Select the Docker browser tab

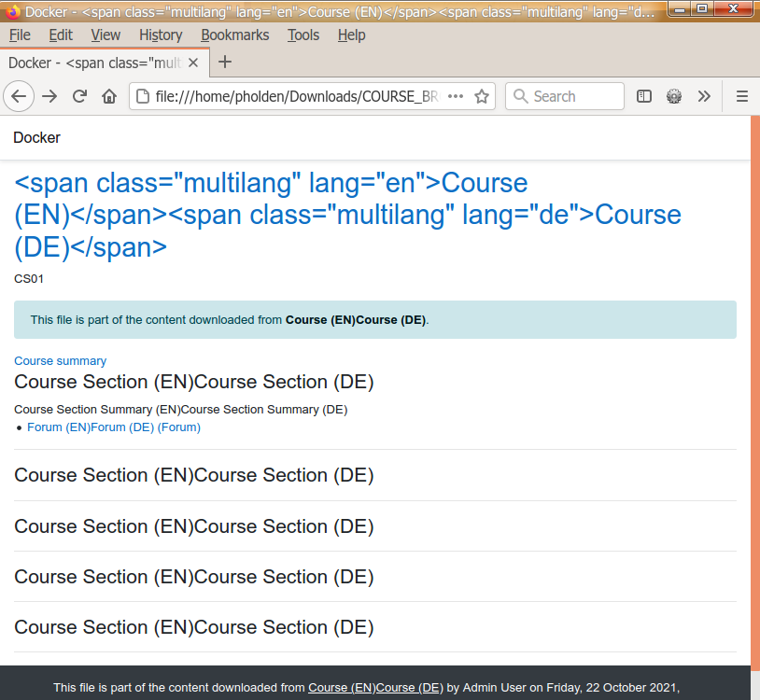click(x=105, y=63)
